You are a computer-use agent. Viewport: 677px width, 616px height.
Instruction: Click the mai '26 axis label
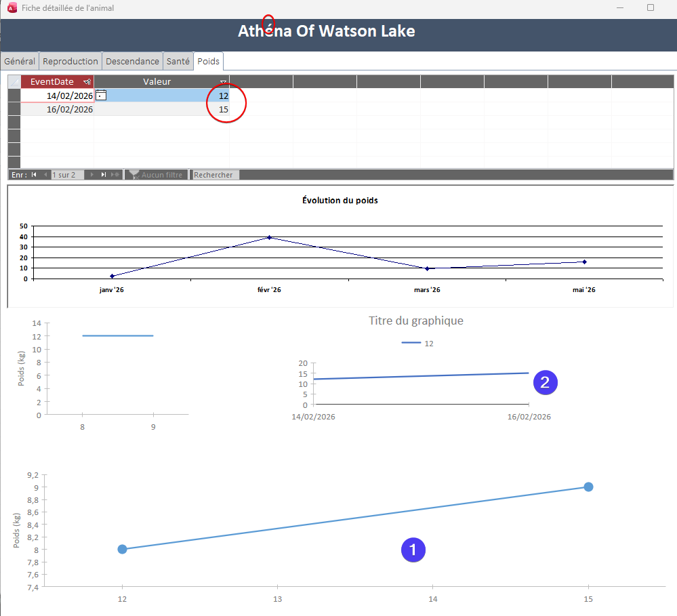583,289
